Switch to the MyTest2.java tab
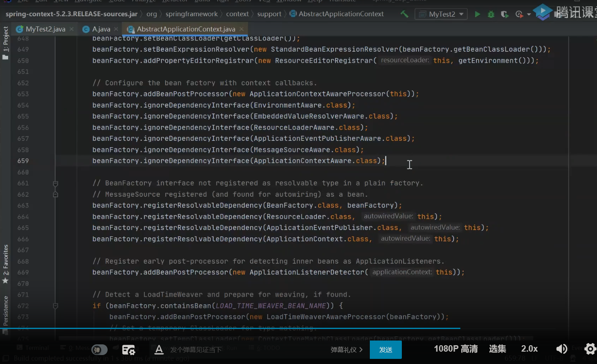This screenshot has width=597, height=364. coord(46,29)
